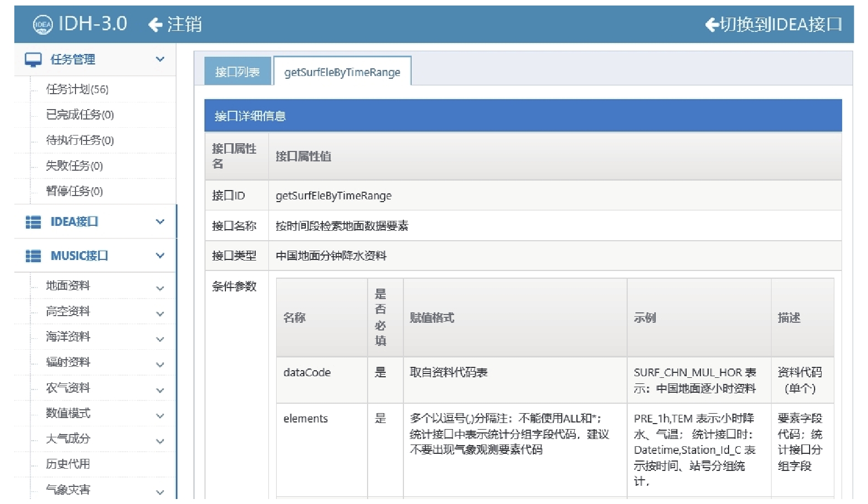Select 气象灾害 in sidebar
The image size is (868, 504).
point(68,489)
